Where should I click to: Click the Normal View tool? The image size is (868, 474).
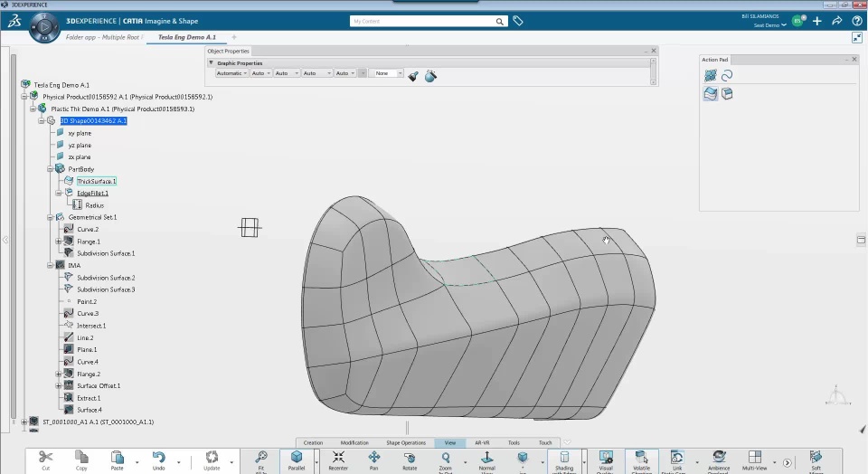point(486,460)
